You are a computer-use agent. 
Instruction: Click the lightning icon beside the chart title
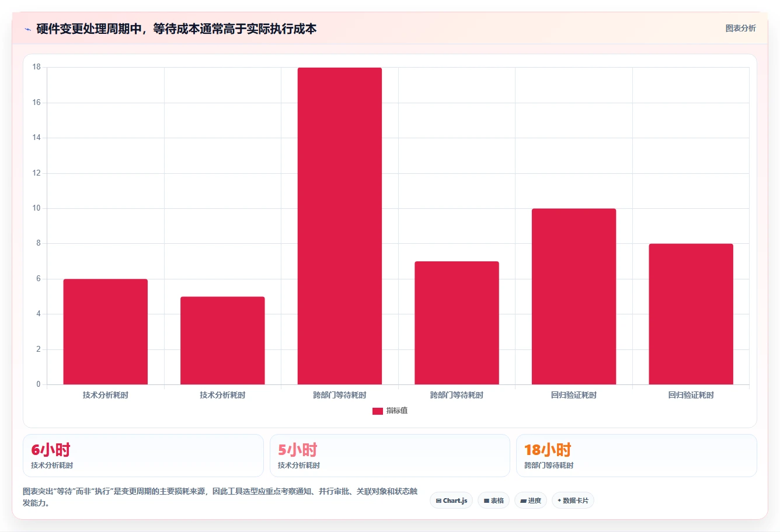(x=27, y=29)
